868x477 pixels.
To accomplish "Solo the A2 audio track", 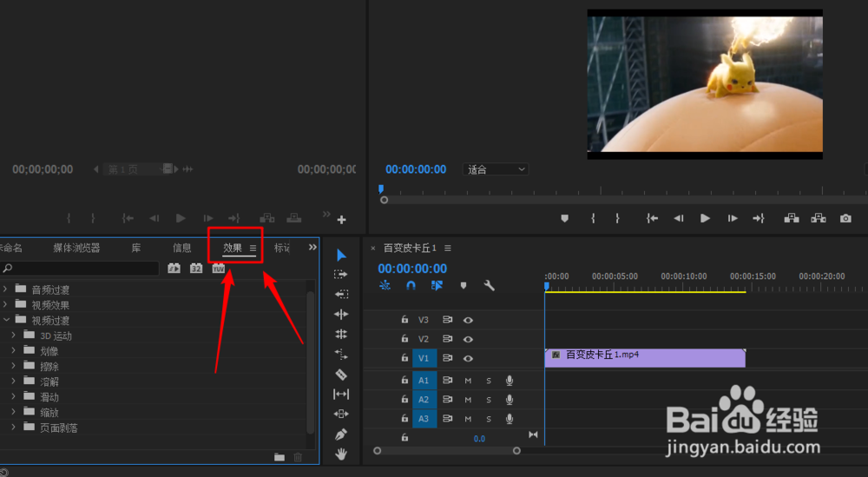I will [489, 400].
